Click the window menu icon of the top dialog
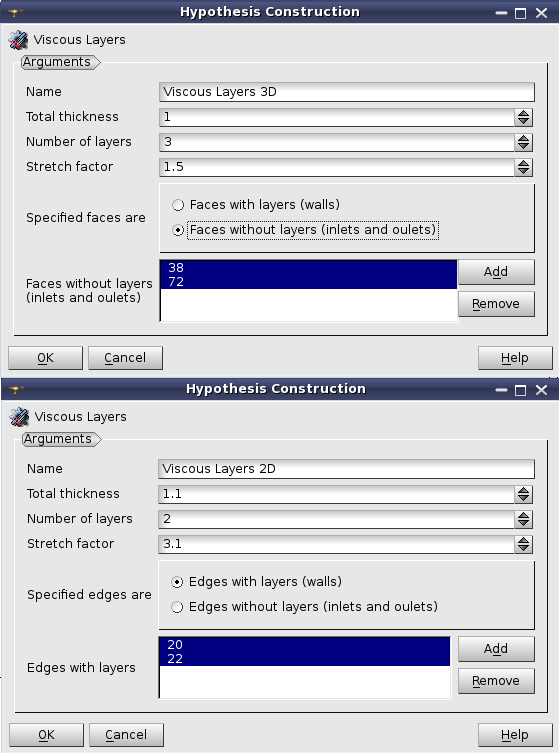Viewport: 559px width, 753px height. click(15, 12)
